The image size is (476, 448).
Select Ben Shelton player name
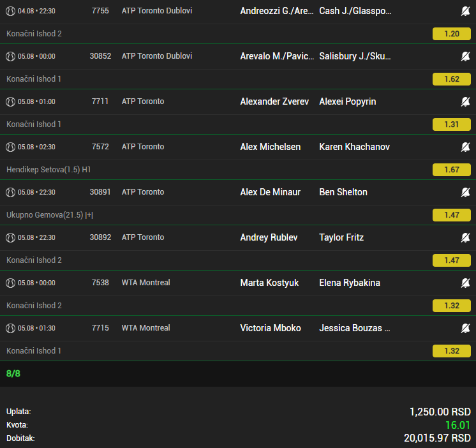pyautogui.click(x=343, y=192)
